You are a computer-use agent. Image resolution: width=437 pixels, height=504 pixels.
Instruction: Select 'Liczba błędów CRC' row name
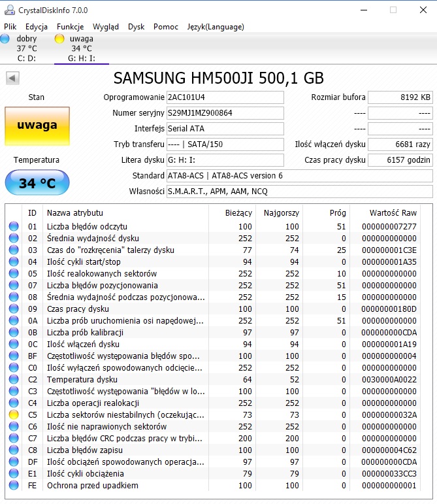(x=125, y=439)
